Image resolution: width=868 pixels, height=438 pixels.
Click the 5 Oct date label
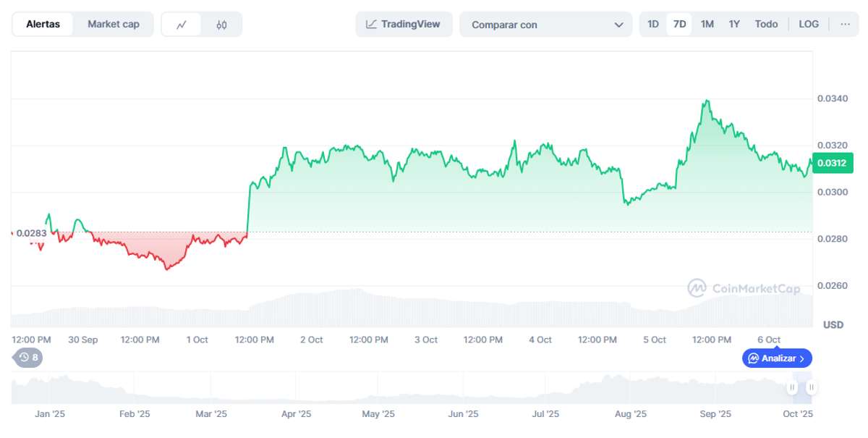coord(655,340)
